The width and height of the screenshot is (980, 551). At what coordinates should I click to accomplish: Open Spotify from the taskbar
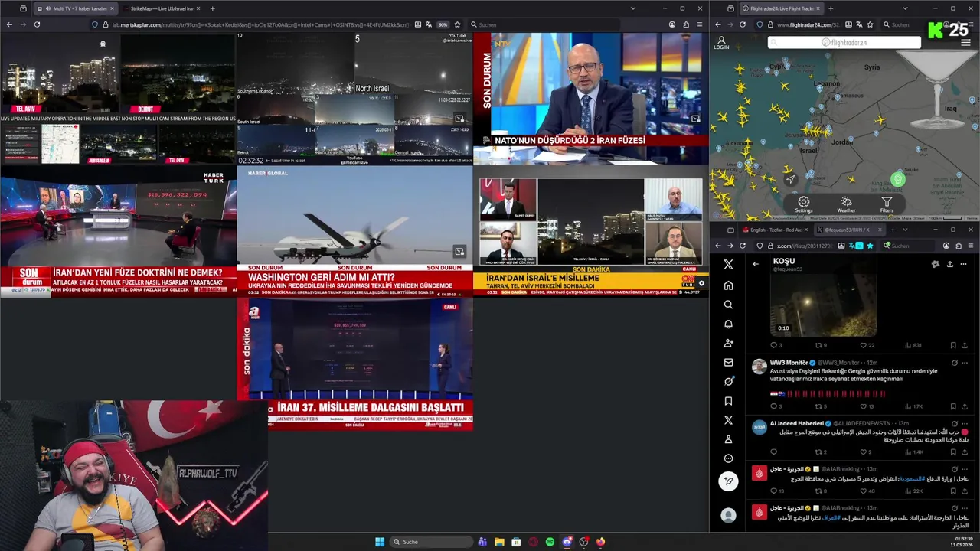(550, 542)
